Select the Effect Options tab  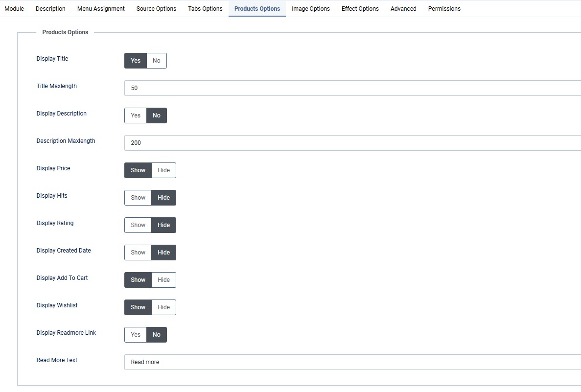[x=360, y=9]
